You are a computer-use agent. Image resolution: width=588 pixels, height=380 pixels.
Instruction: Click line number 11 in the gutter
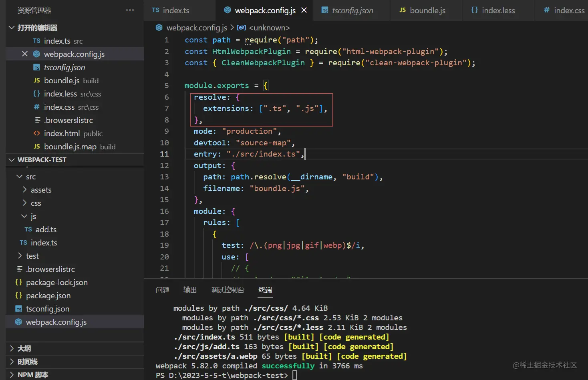coord(164,154)
